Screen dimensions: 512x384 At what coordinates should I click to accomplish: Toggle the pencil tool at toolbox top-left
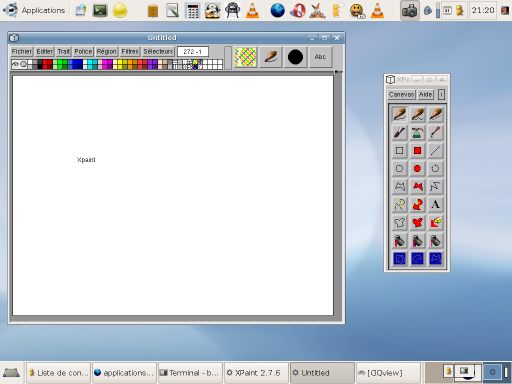click(399, 114)
